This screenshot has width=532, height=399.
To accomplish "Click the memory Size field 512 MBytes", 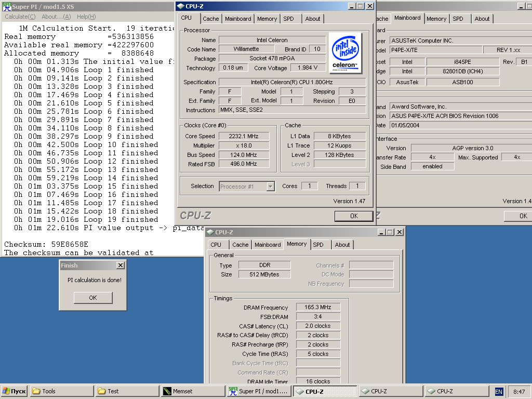I will click(x=264, y=274).
